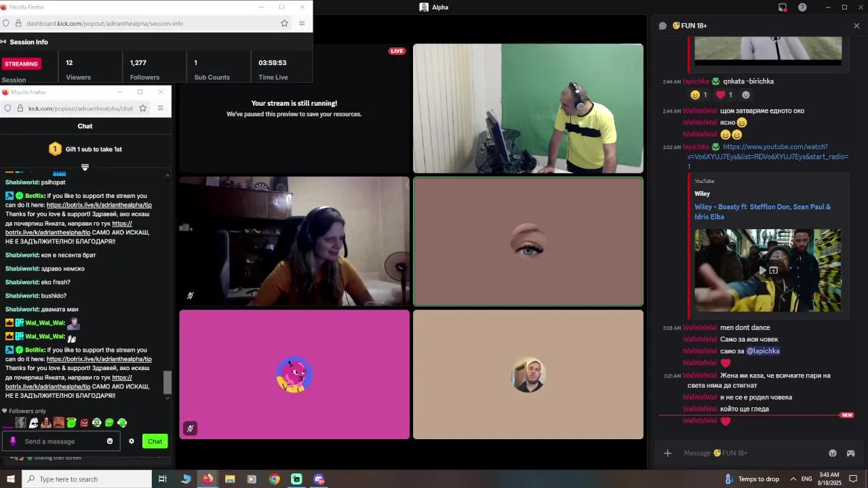The width and height of the screenshot is (868, 488).
Task: Open Task View on the taskbar
Action: point(163,479)
